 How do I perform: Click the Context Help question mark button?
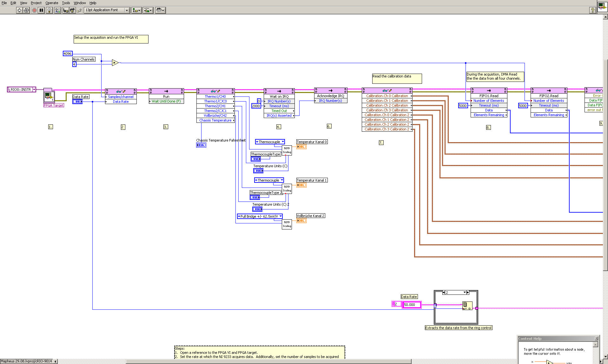[x=592, y=10]
